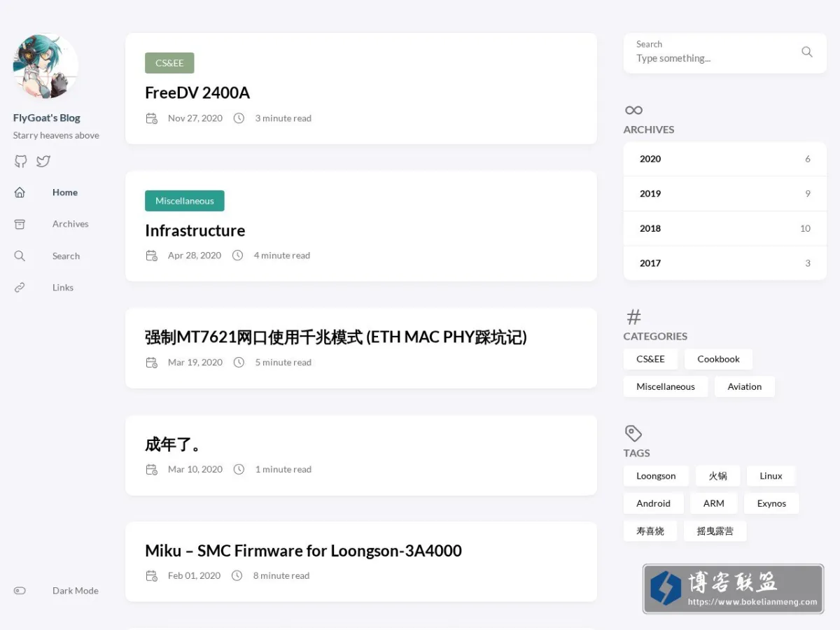This screenshot has width=840, height=630.
Task: Open the GitHub profile icon
Action: tap(21, 161)
